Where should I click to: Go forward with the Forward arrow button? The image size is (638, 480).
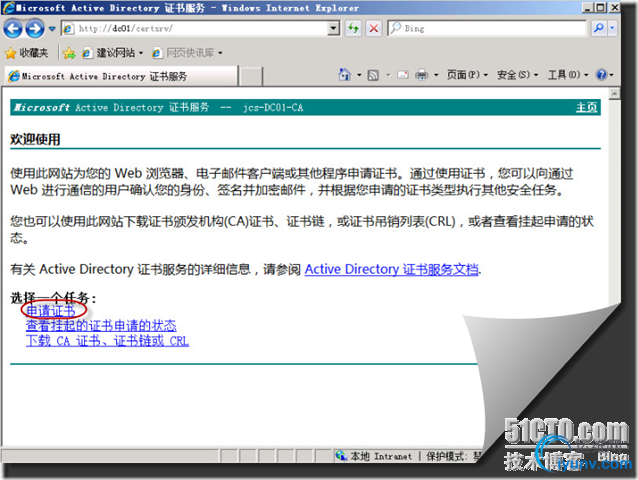click(35, 29)
